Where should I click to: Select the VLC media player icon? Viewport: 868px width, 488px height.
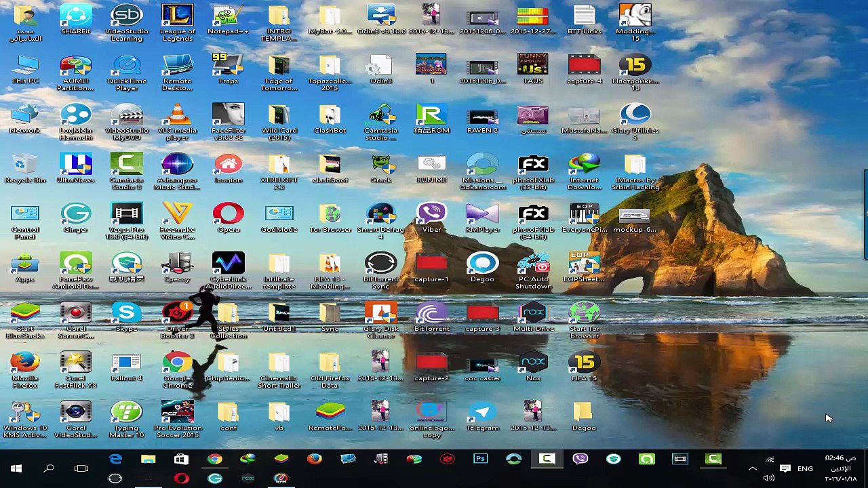[177, 123]
